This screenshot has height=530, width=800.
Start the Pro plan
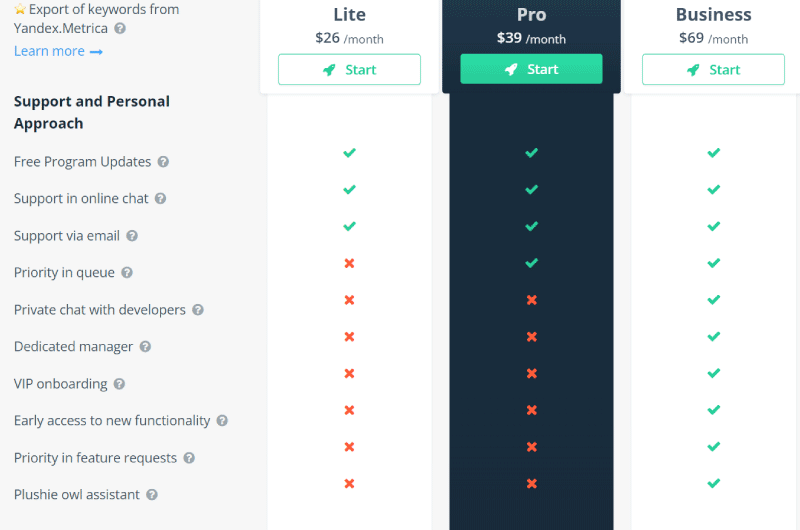[x=531, y=69]
